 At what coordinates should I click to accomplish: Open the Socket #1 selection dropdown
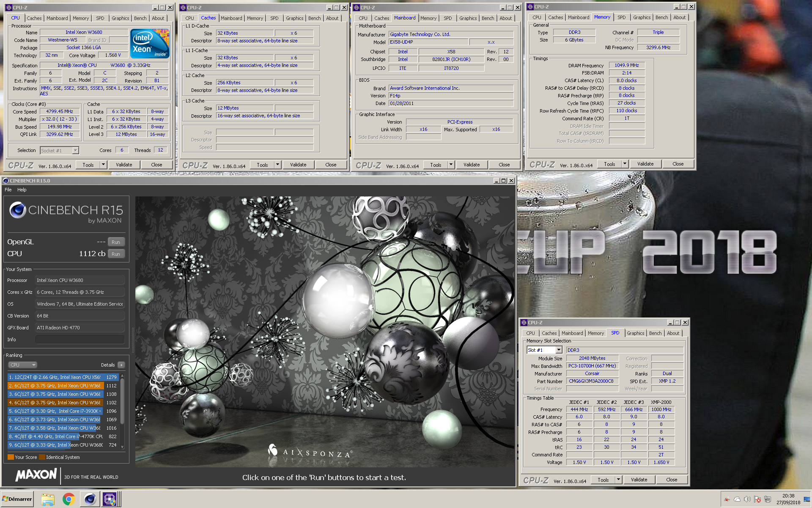75,150
